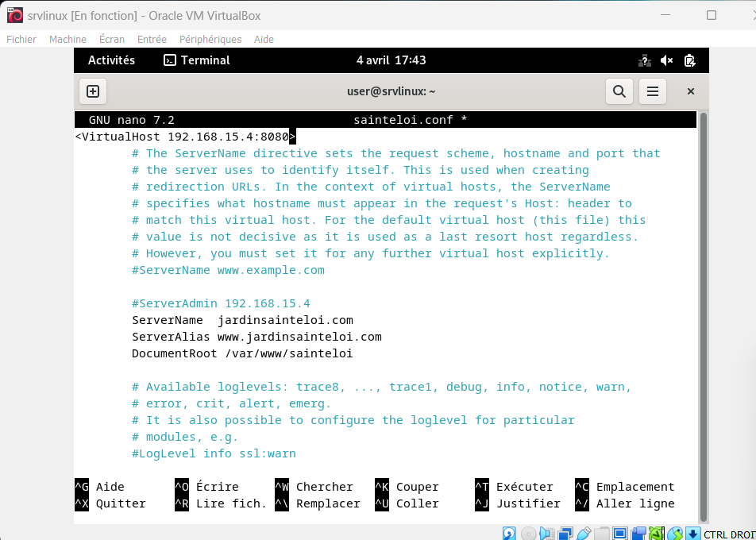Open the terminal hamburger menu
Image resolution: width=756 pixels, height=540 pixels.
(x=653, y=91)
